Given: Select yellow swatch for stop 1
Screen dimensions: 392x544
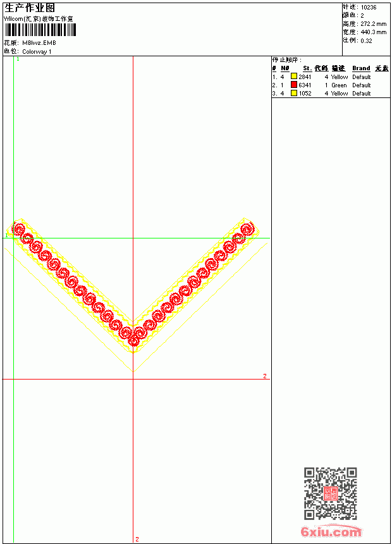Looking at the screenshot, I should (294, 77).
